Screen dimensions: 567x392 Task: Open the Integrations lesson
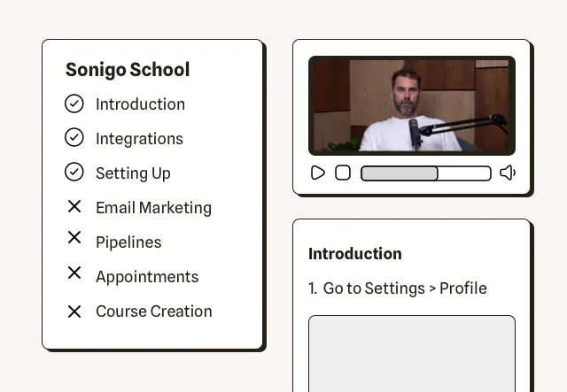139,139
